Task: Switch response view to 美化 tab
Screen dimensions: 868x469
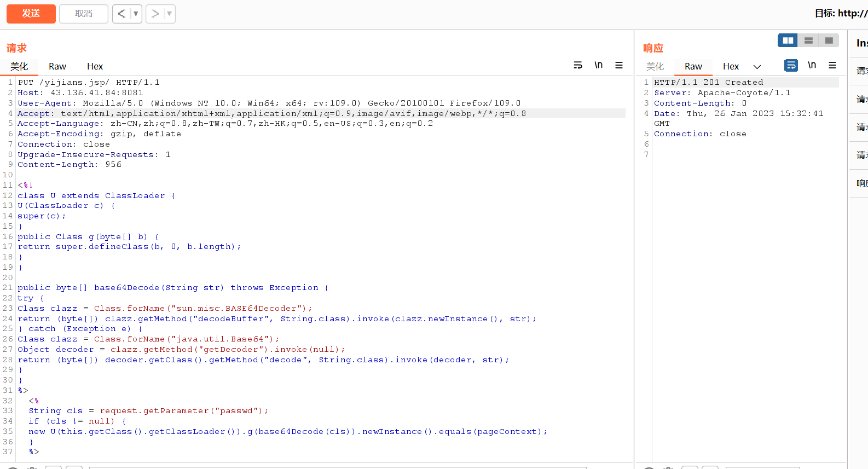Action: click(655, 66)
